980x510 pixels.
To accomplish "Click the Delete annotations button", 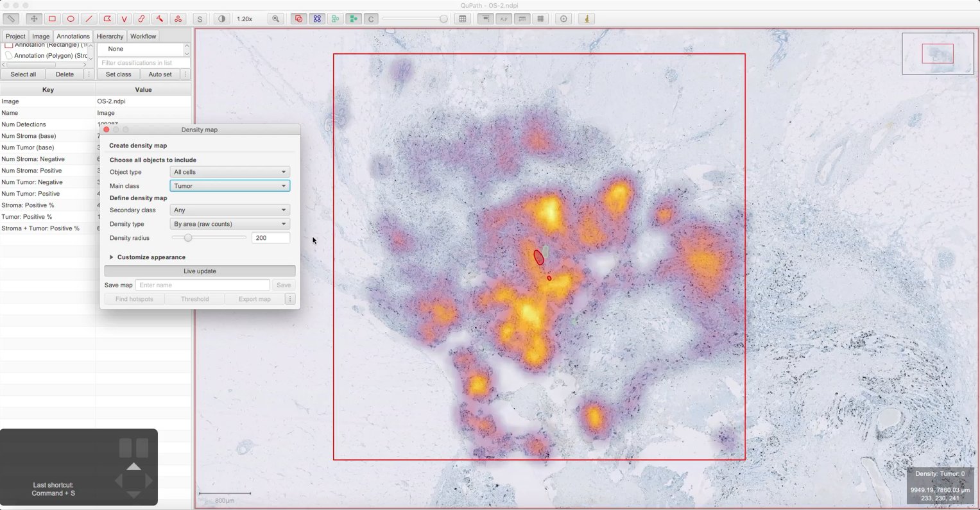I will (65, 74).
